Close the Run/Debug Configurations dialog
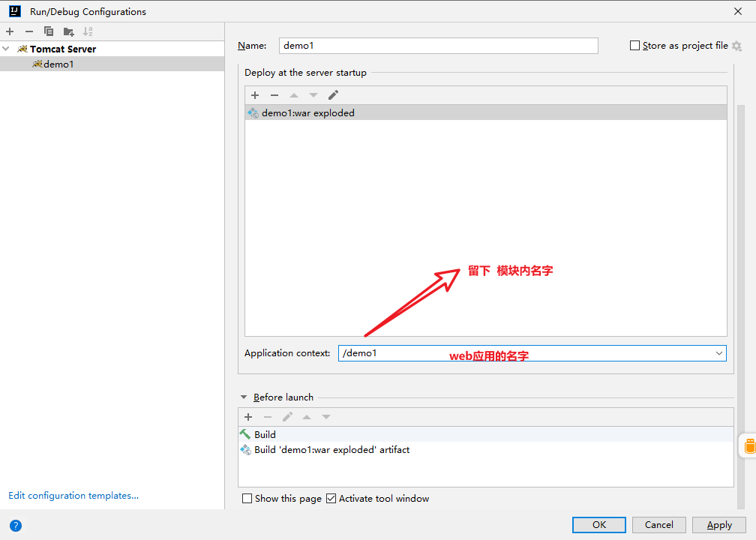Viewport: 756px width, 540px height. click(738, 11)
